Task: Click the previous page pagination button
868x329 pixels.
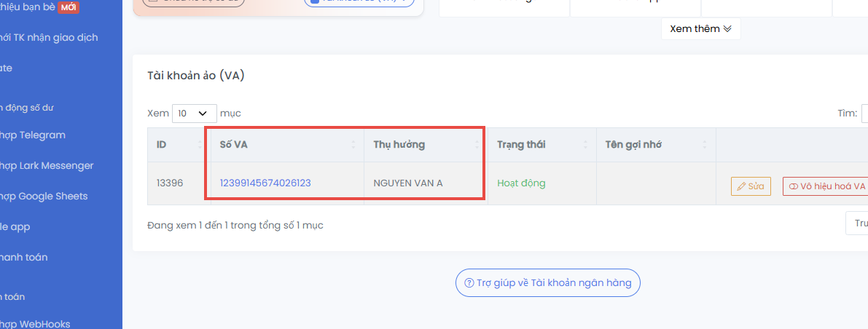Action: pos(859,223)
